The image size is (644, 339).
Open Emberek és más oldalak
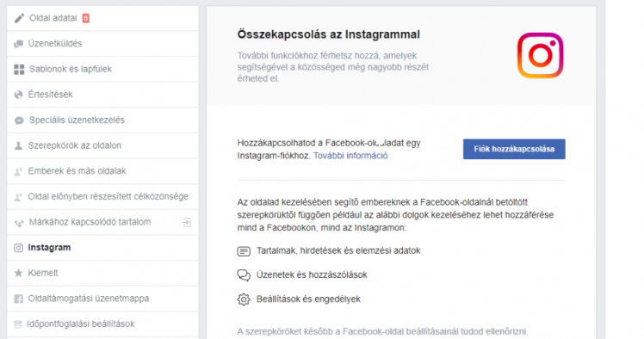point(102,170)
